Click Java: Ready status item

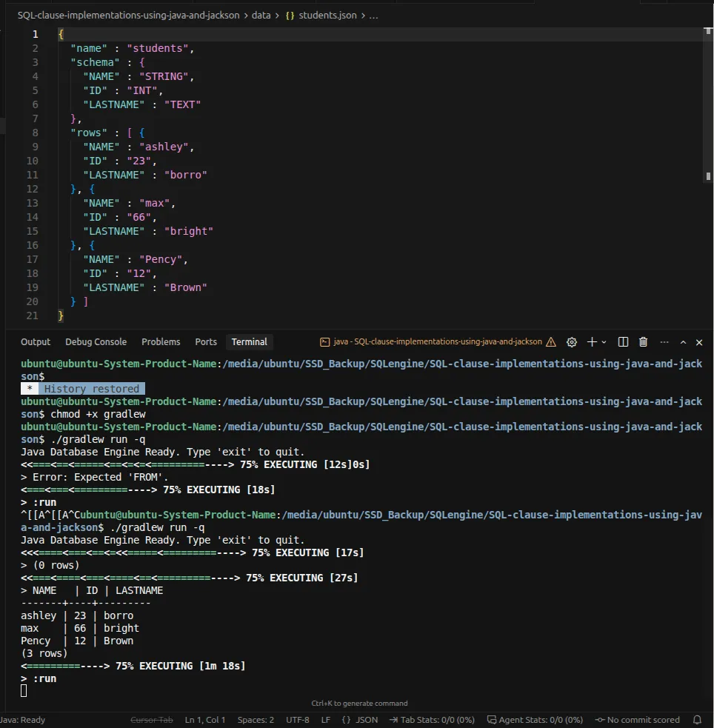pos(23,720)
